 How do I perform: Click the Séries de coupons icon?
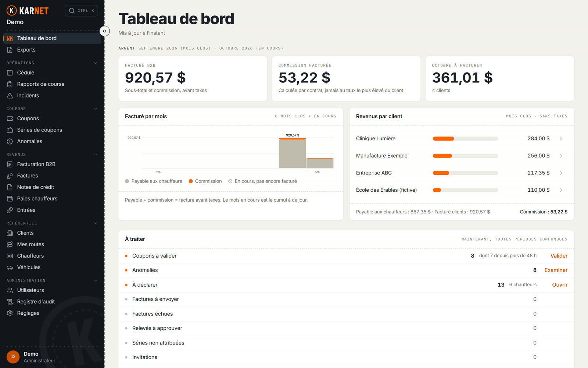pos(10,130)
